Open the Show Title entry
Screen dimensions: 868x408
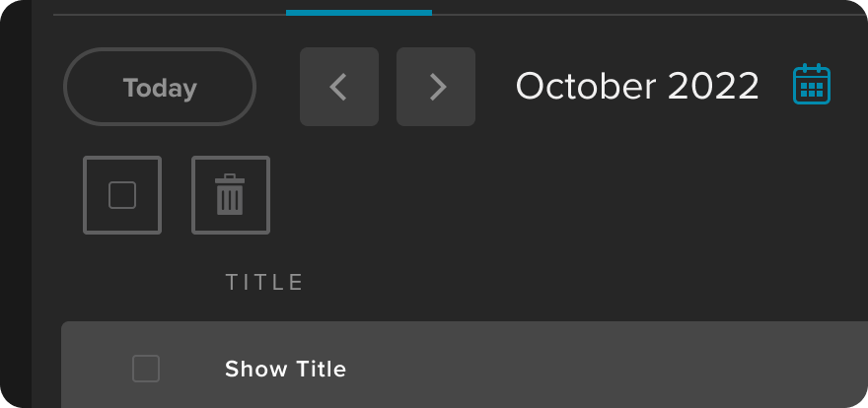tap(285, 370)
